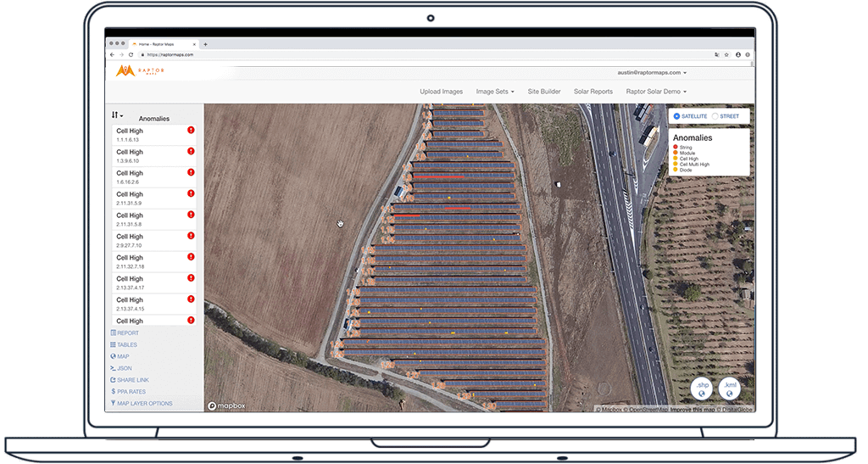Open the Solar Reports page
The height and width of the screenshot is (464, 868).
tap(593, 92)
